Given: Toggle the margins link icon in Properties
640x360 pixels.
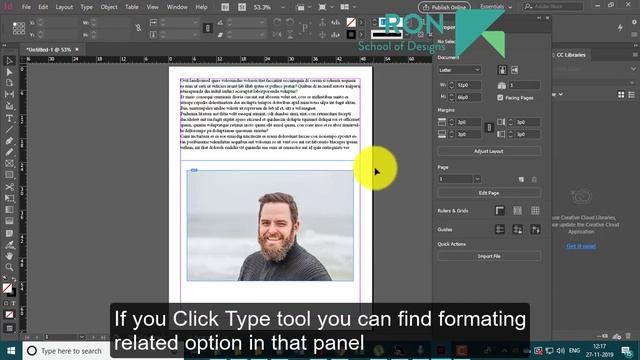Looking at the screenshot, I should 489,128.
